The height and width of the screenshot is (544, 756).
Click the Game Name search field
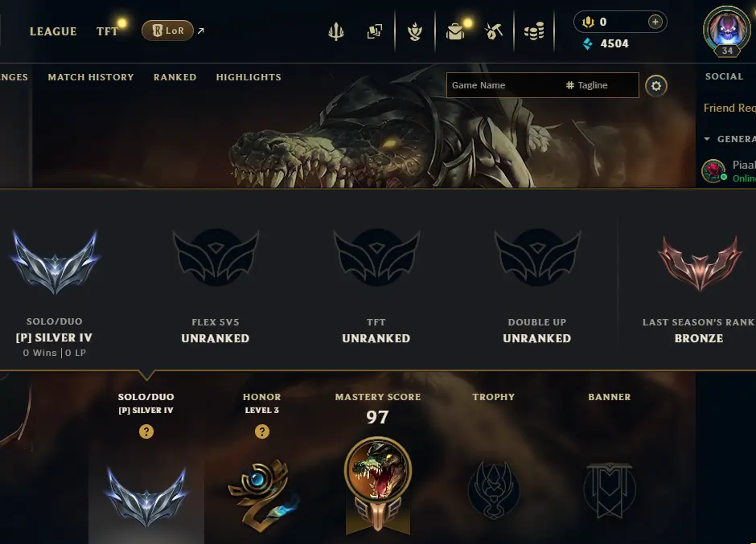(x=503, y=85)
